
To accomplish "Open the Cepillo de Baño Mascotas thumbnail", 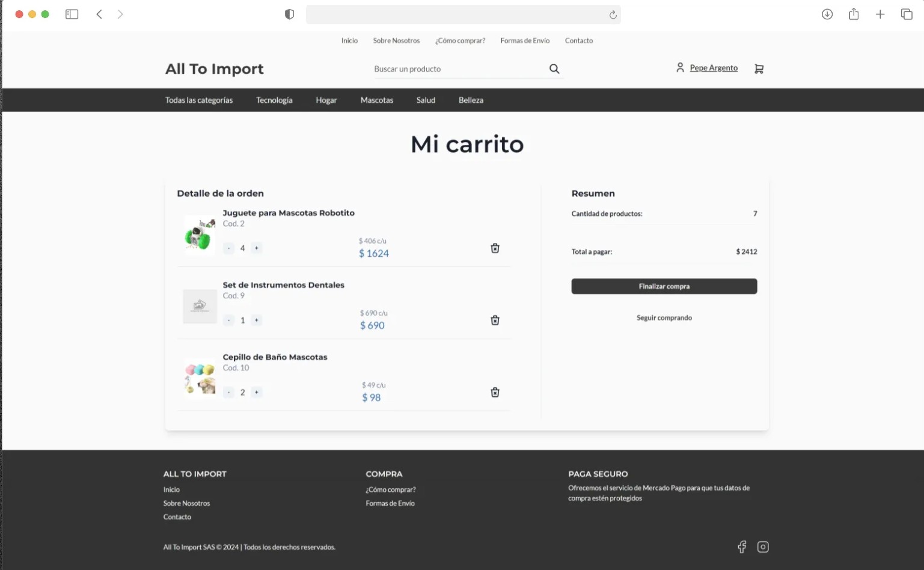I will pyautogui.click(x=200, y=379).
